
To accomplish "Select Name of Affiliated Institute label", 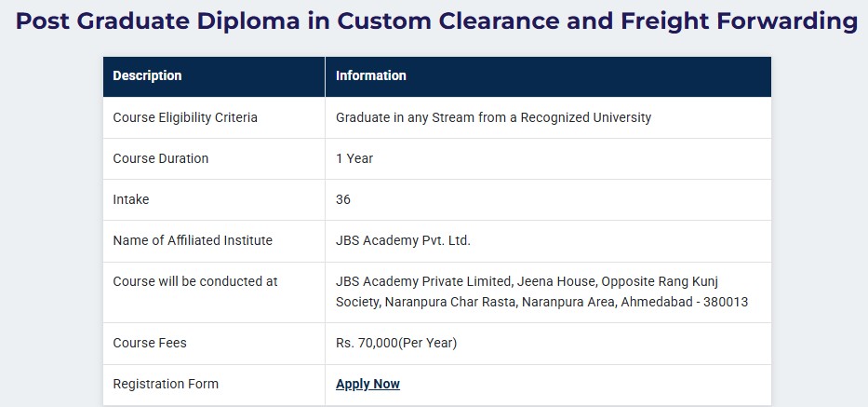I will pos(193,240).
